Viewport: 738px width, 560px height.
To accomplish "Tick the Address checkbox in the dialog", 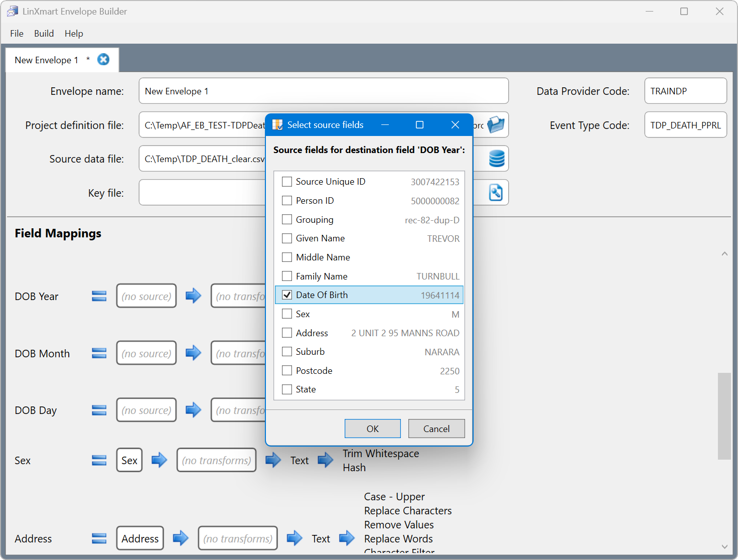I will point(287,333).
